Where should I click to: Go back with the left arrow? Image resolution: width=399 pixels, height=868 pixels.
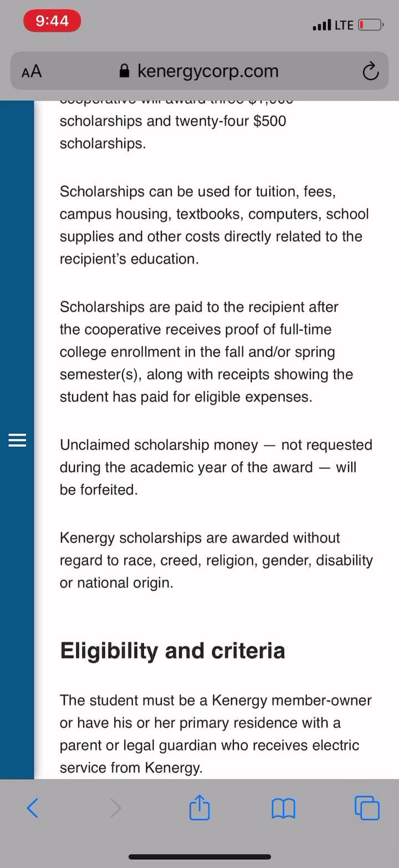click(33, 808)
